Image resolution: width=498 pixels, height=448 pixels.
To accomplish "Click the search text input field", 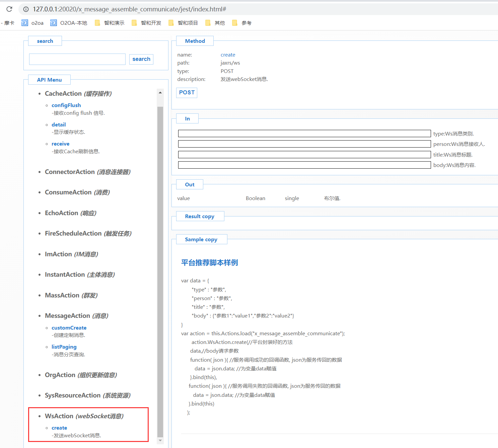I will [x=77, y=59].
